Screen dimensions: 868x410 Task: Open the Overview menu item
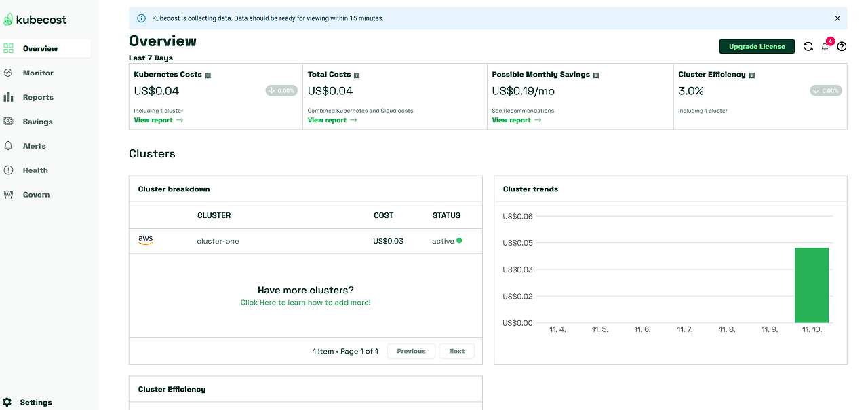click(x=47, y=48)
